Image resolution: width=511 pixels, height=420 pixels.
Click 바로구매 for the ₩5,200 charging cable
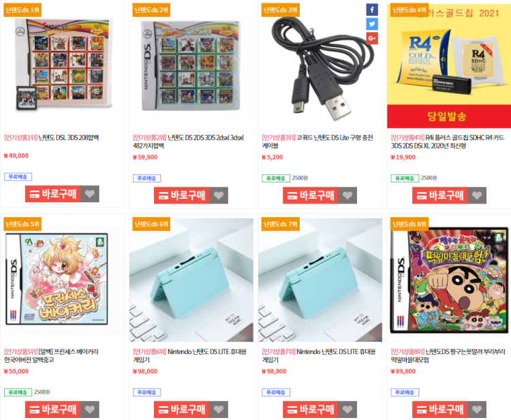(311, 195)
